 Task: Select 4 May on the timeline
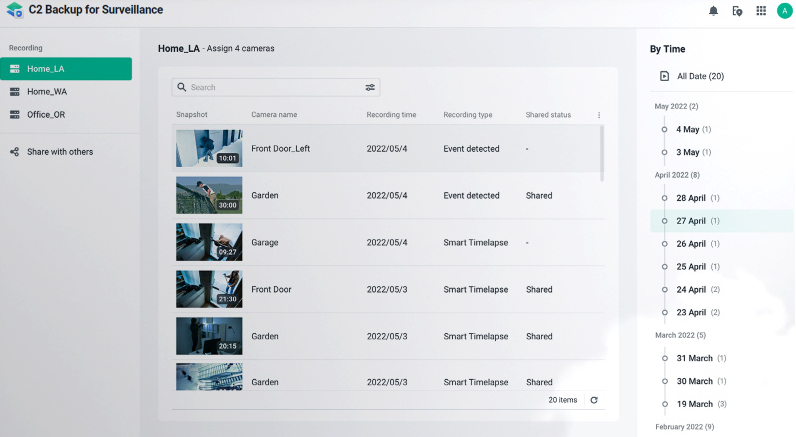pyautogui.click(x=688, y=129)
